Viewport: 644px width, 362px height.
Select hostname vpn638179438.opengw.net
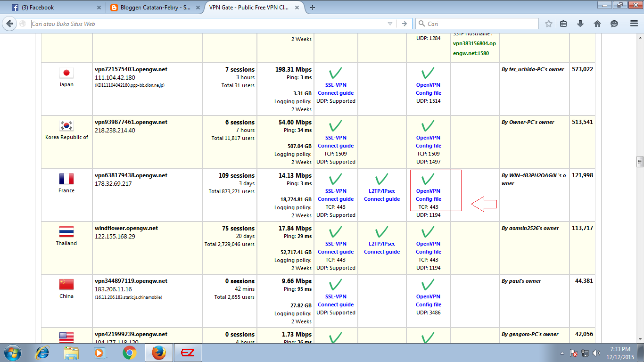pyautogui.click(x=131, y=175)
